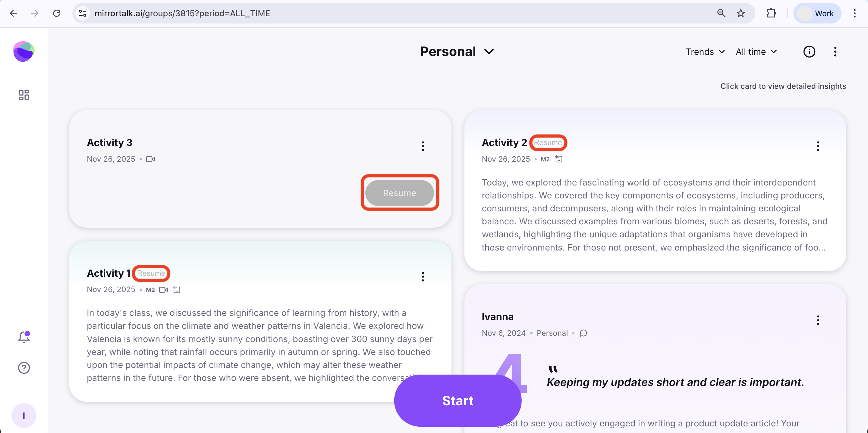Click the MirrorTalk logo icon

pyautogui.click(x=24, y=51)
